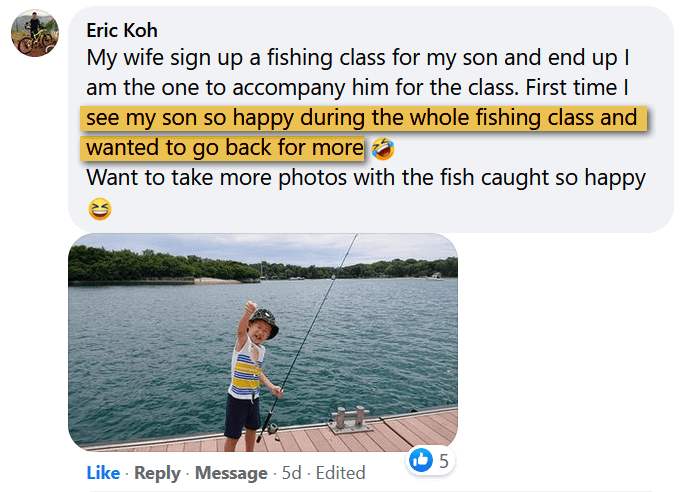This screenshot has width=687, height=492.
Task: Message the commenter via the Message link
Action: coord(231,473)
